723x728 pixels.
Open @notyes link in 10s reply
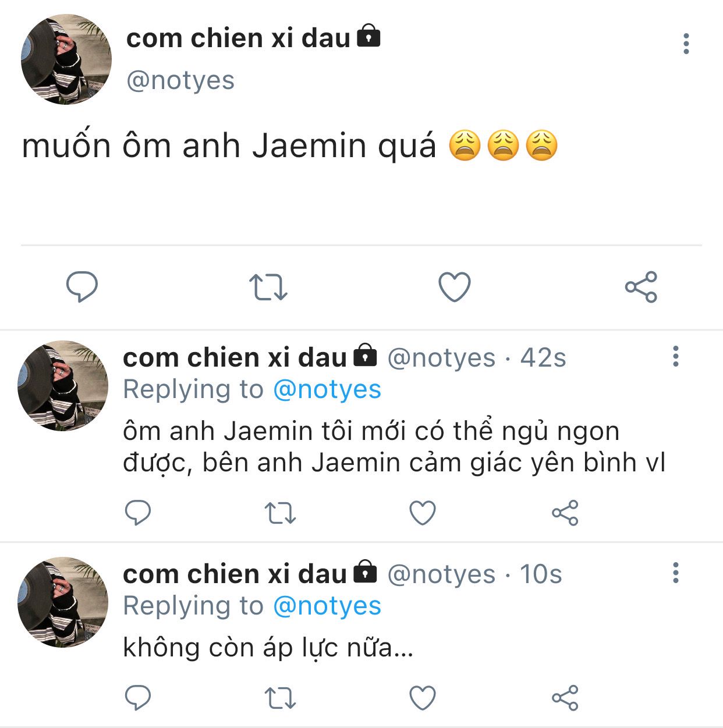(327, 606)
